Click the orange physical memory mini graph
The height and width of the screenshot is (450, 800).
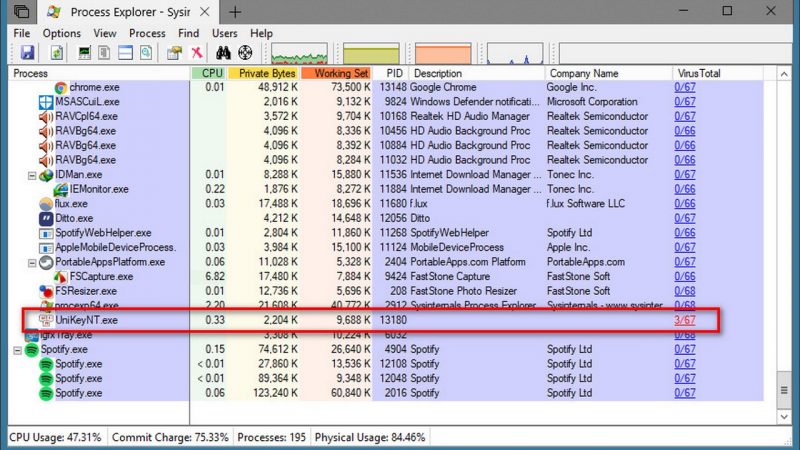coord(443,54)
